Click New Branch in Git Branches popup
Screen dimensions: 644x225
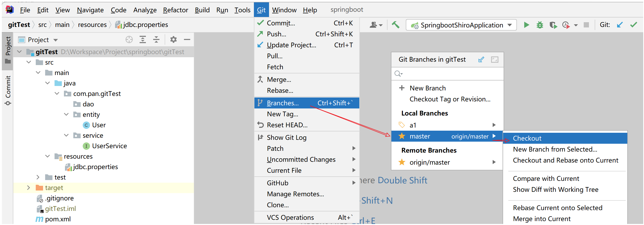coord(427,88)
